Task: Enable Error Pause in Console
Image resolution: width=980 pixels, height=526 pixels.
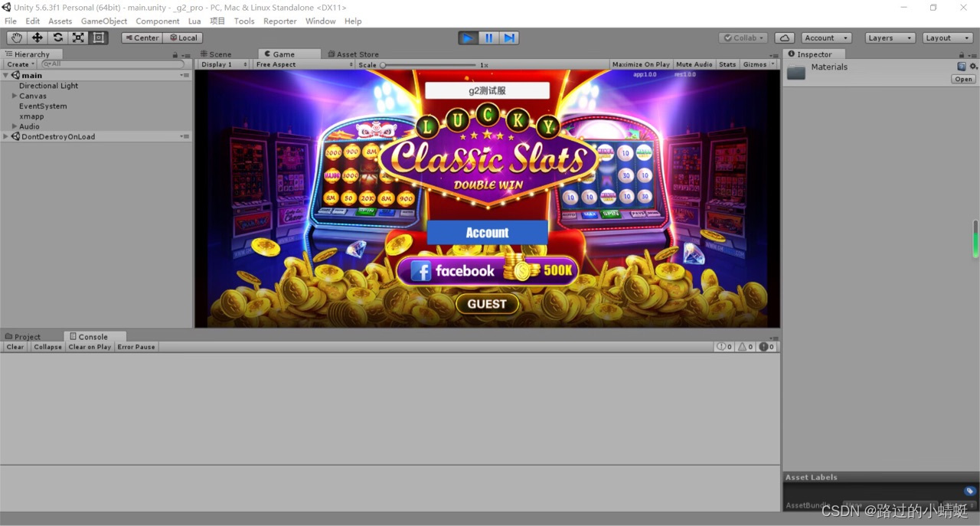Action: 136,347
